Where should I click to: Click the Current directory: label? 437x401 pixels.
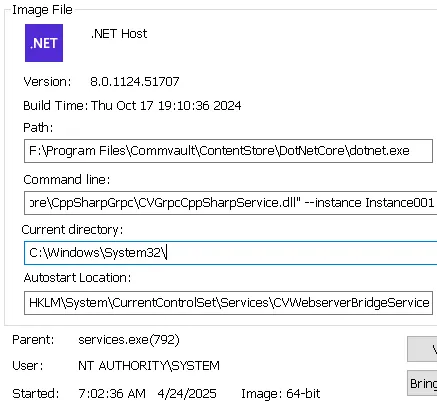point(72,230)
